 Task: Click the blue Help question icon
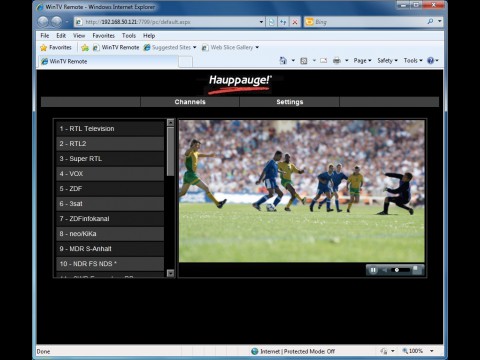pyautogui.click(x=430, y=61)
